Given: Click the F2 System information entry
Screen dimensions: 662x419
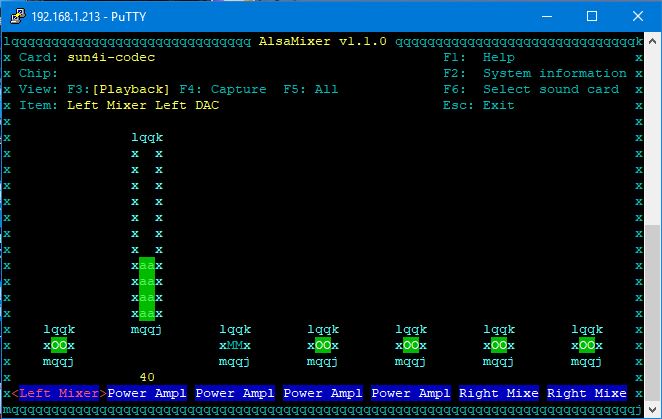Looking at the screenshot, I should pos(535,73).
